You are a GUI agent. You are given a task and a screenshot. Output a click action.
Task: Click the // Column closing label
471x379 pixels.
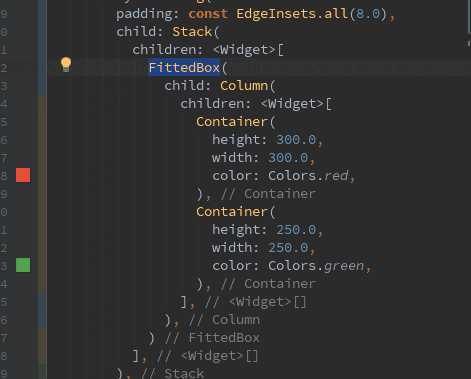coord(224,320)
